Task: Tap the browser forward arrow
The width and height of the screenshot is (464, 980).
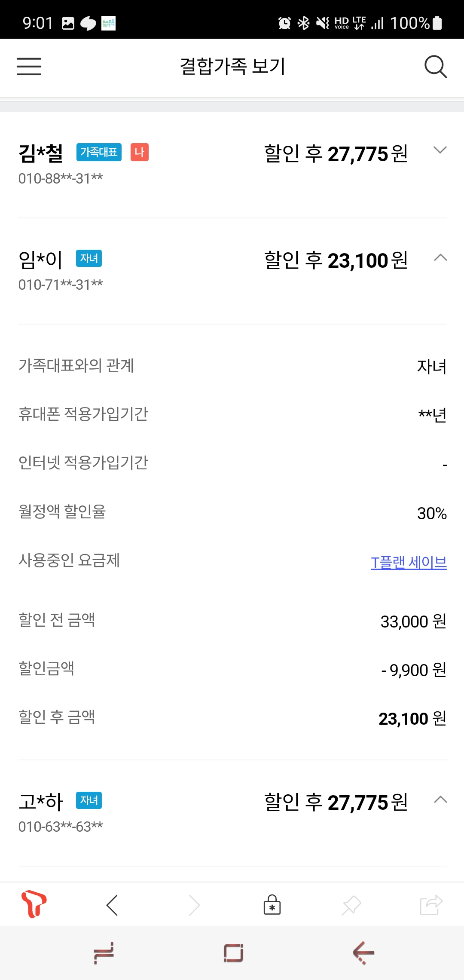Action: [194, 905]
